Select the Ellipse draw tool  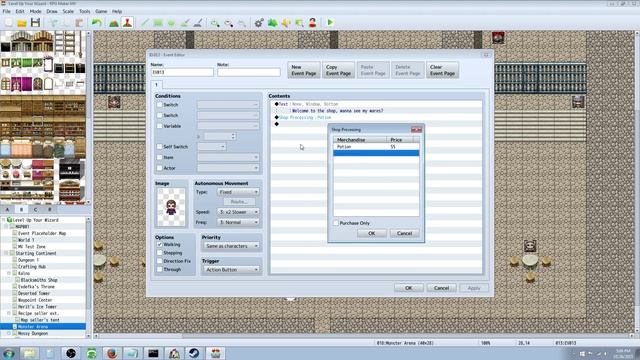(171, 23)
